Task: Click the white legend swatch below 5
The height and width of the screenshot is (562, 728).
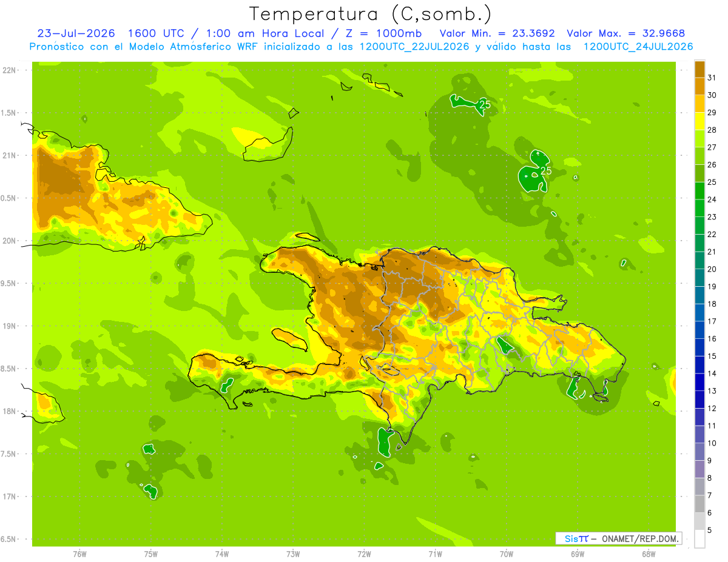Action: click(699, 539)
